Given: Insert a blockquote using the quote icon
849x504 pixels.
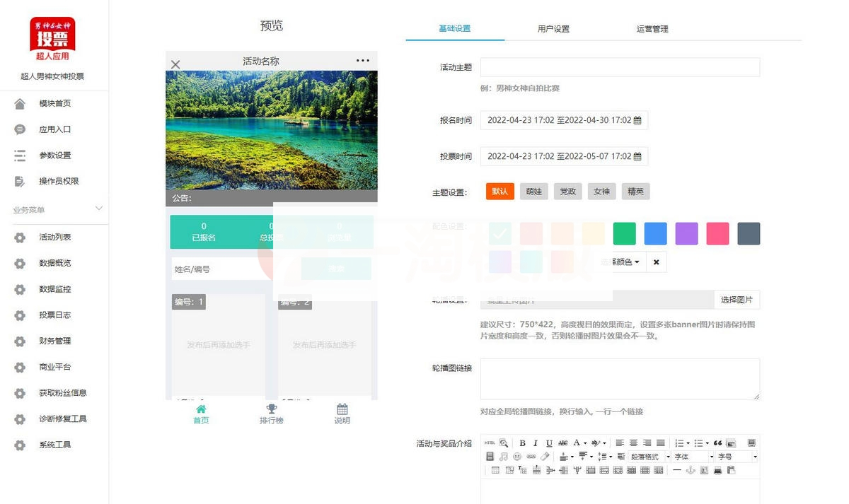Looking at the screenshot, I should [x=717, y=443].
